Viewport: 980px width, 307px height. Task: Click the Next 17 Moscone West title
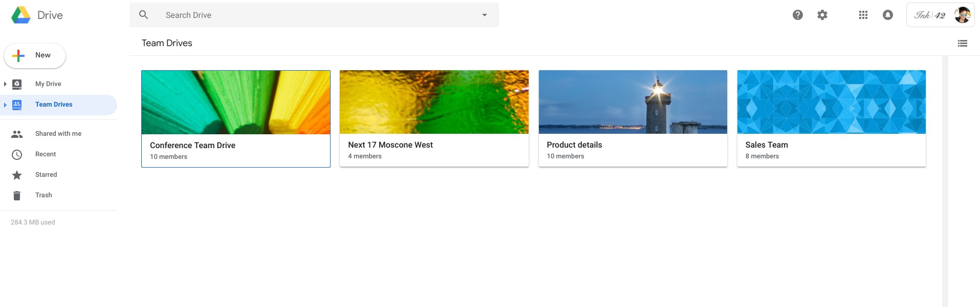click(x=390, y=145)
